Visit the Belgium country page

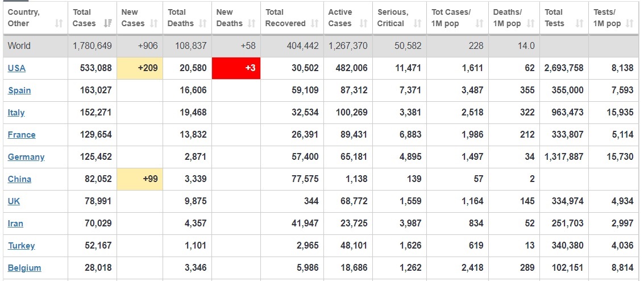click(24, 268)
